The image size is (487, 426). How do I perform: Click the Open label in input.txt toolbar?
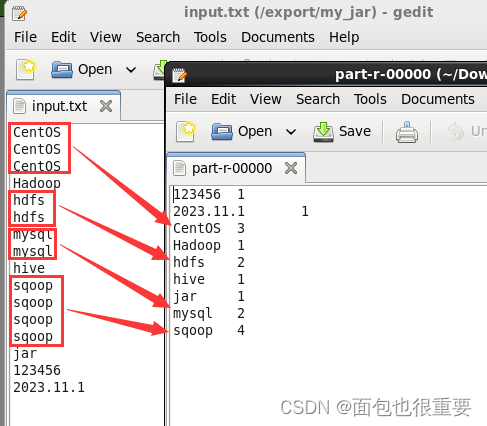[x=95, y=69]
